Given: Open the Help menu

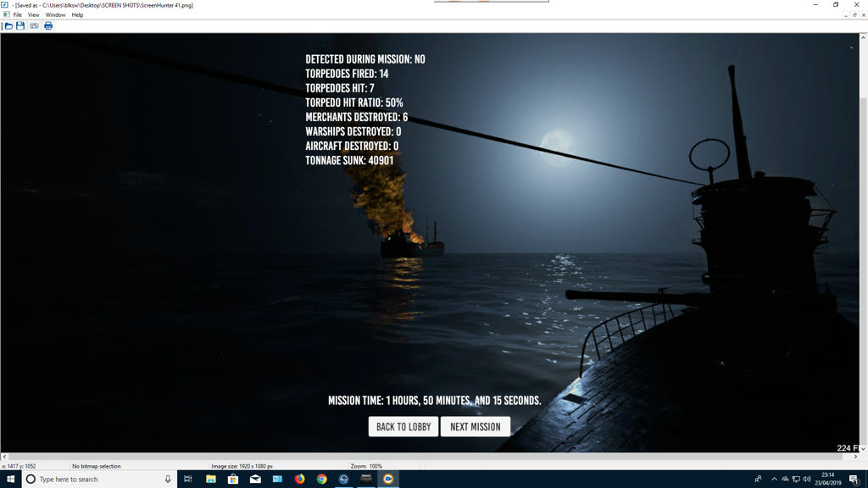Looking at the screenshot, I should tap(77, 15).
